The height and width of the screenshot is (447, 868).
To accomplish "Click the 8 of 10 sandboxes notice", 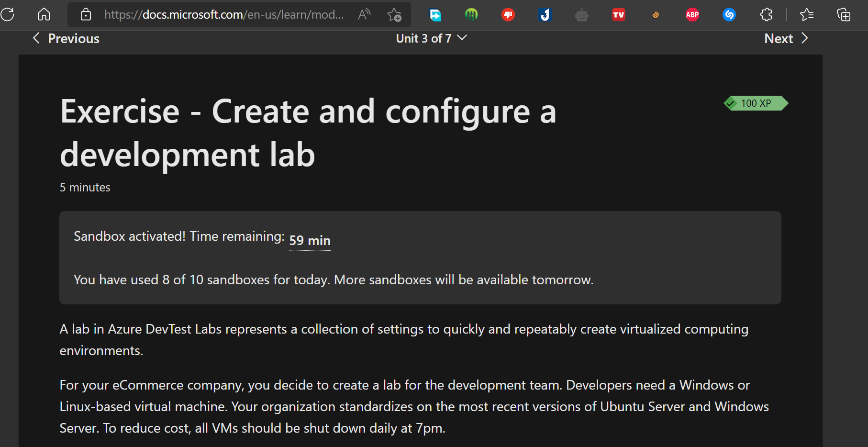I will coord(334,279).
